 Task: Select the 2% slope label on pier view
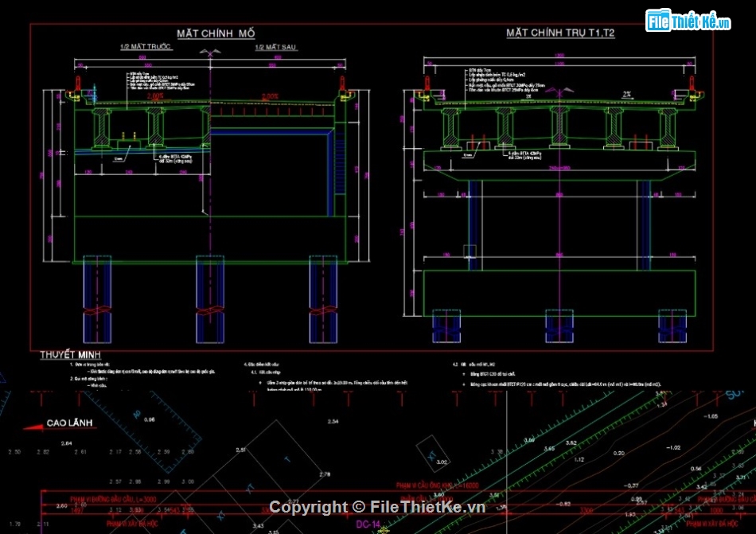pos(627,94)
